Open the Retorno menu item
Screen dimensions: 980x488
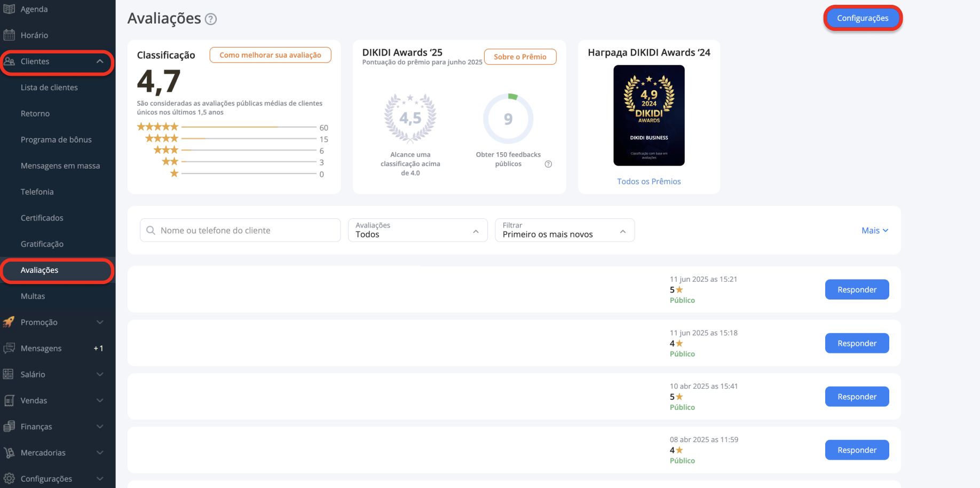35,114
